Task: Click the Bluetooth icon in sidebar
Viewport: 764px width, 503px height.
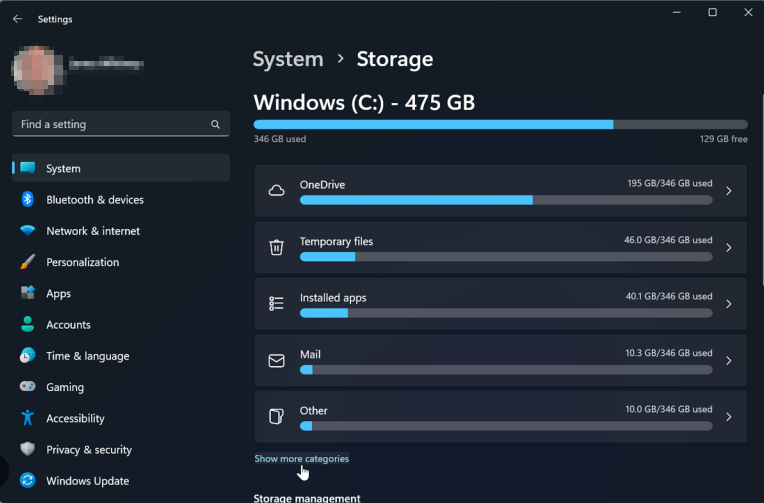Action: point(28,199)
